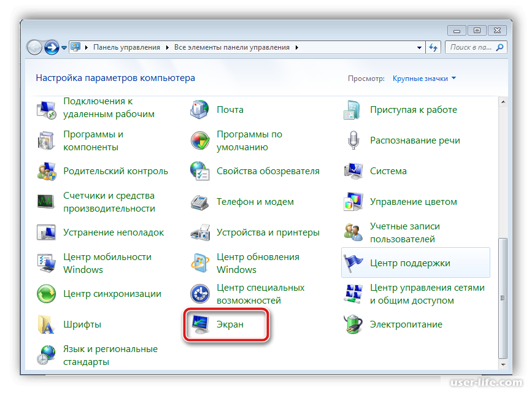Click the Шрифты fonts icon

click(x=46, y=324)
